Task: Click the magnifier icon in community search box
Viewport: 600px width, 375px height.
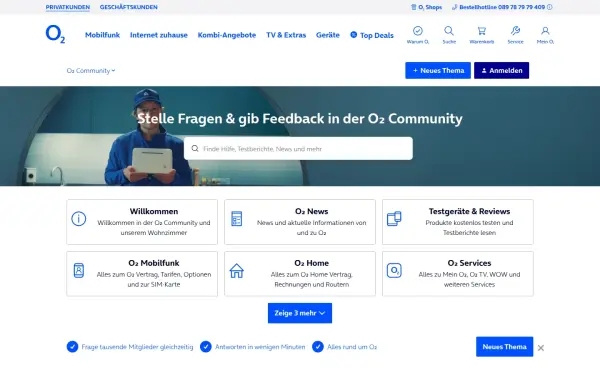Action: pyautogui.click(x=195, y=148)
